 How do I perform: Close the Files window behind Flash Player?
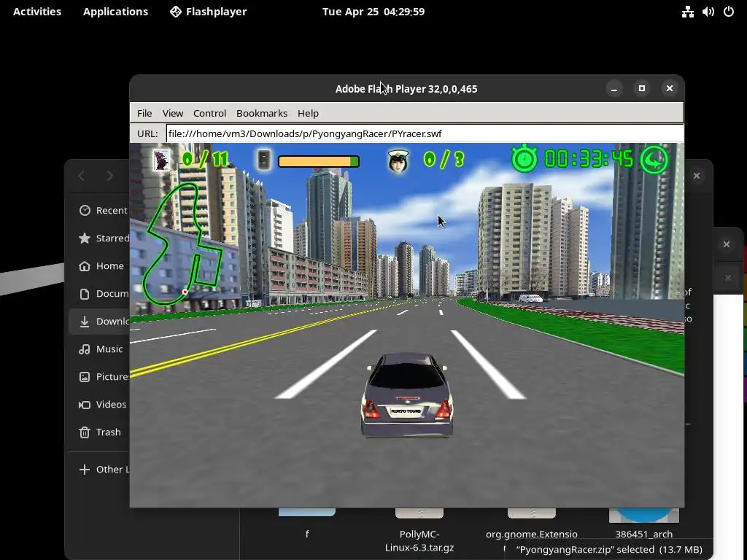click(697, 176)
